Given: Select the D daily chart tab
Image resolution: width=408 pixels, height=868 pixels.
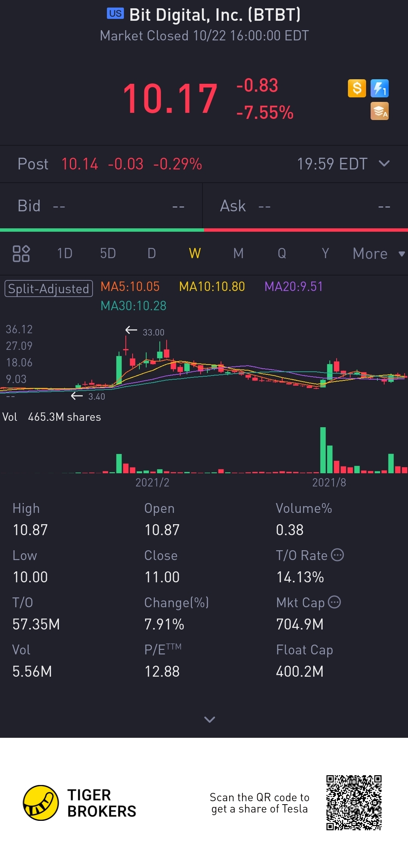Looking at the screenshot, I should click(x=151, y=254).
